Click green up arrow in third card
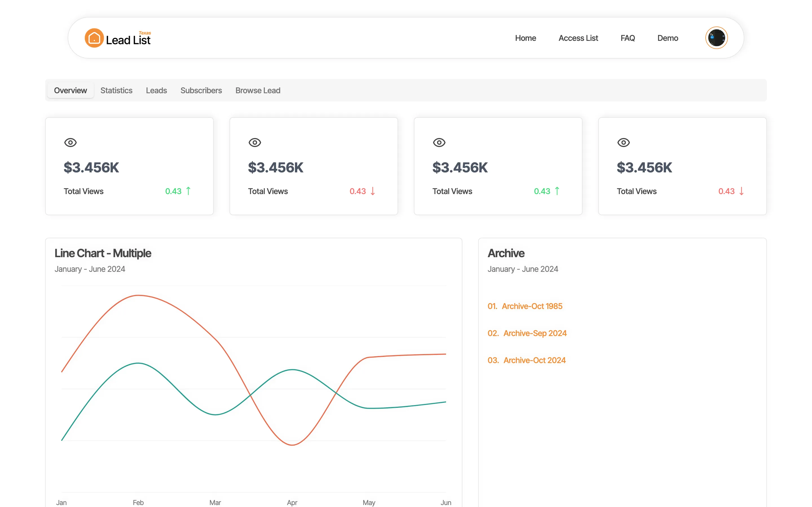 (x=557, y=191)
